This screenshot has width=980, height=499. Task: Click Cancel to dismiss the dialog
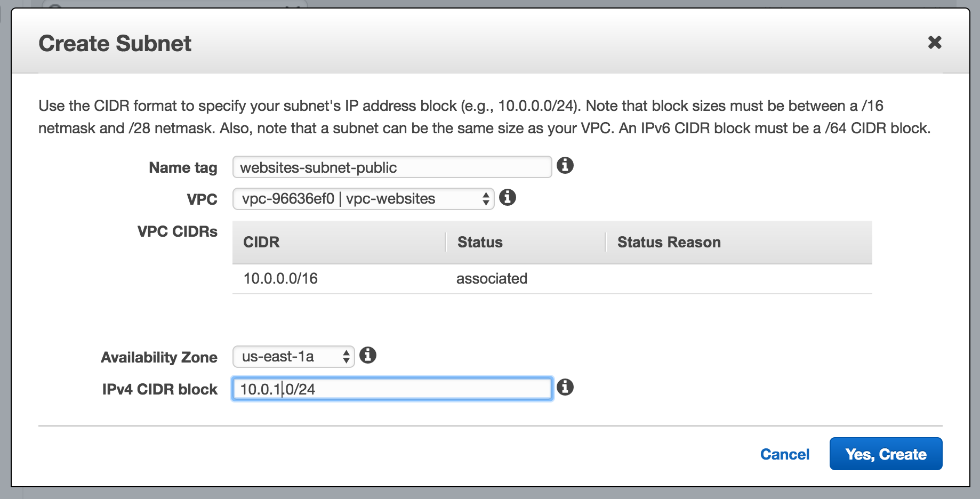point(784,454)
